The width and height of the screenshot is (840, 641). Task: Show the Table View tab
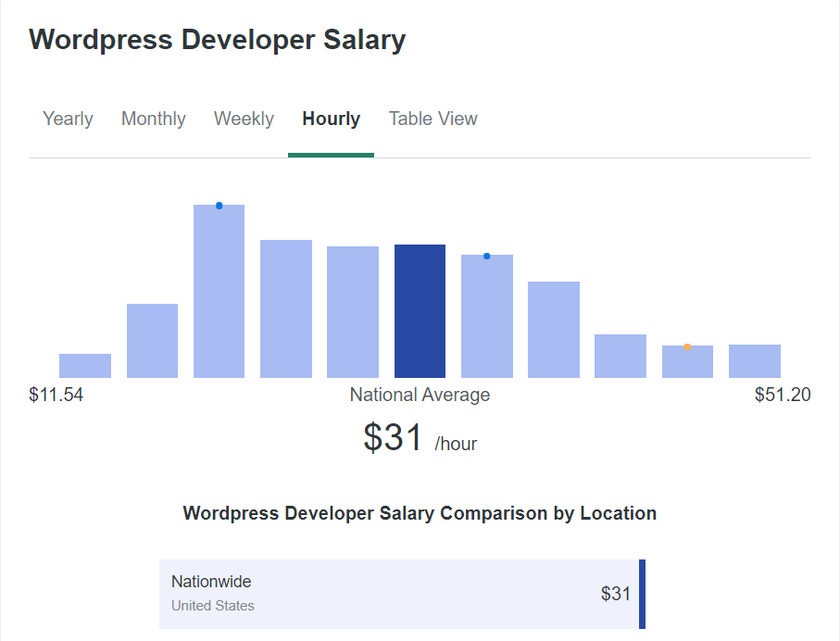click(x=433, y=119)
